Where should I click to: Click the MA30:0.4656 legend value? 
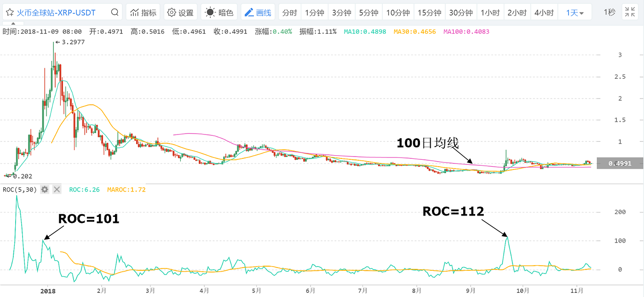[x=415, y=32]
